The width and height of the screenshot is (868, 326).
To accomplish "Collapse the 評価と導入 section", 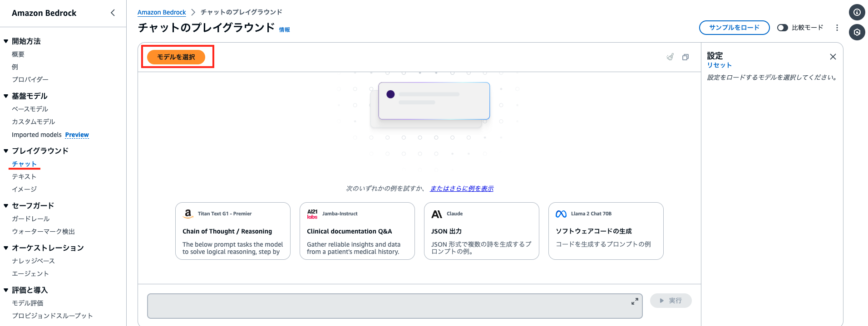I will (x=6, y=290).
